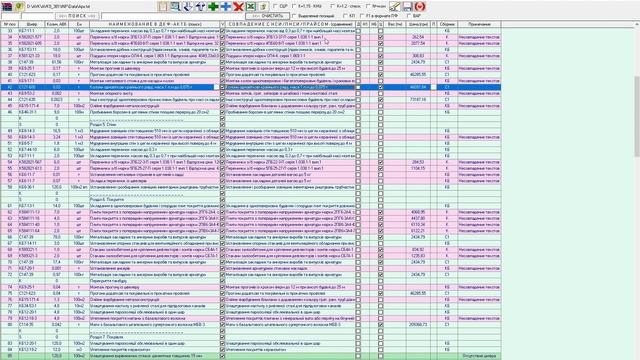This screenshot has height=360, width=640.
Task: Click the green icon beside the app logo
Action: pyautogui.click(x=19, y=7)
